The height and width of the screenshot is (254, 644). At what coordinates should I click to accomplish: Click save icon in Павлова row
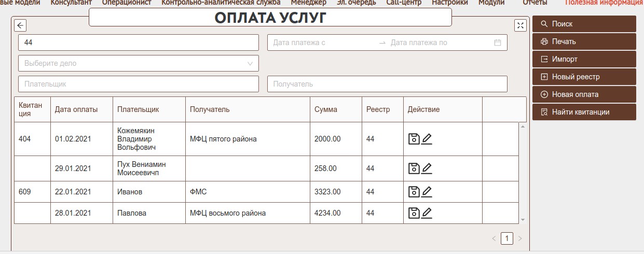coord(414,213)
